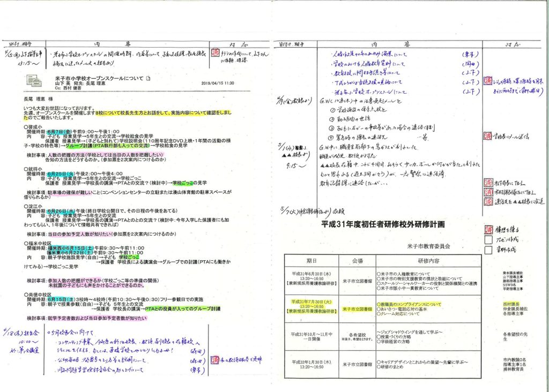Screen dimensions: 549x392
Task: Click the highlighted item ○教職員のコンプライアンスについて
Action: (409, 305)
